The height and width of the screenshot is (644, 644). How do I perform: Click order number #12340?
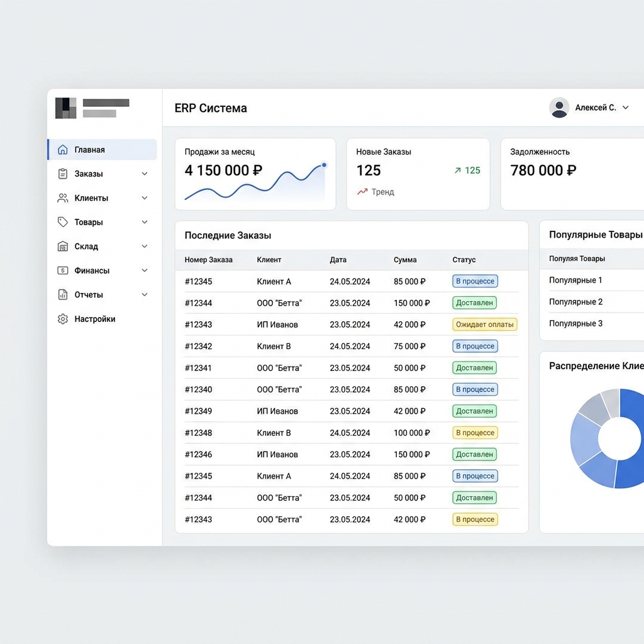[x=198, y=389]
